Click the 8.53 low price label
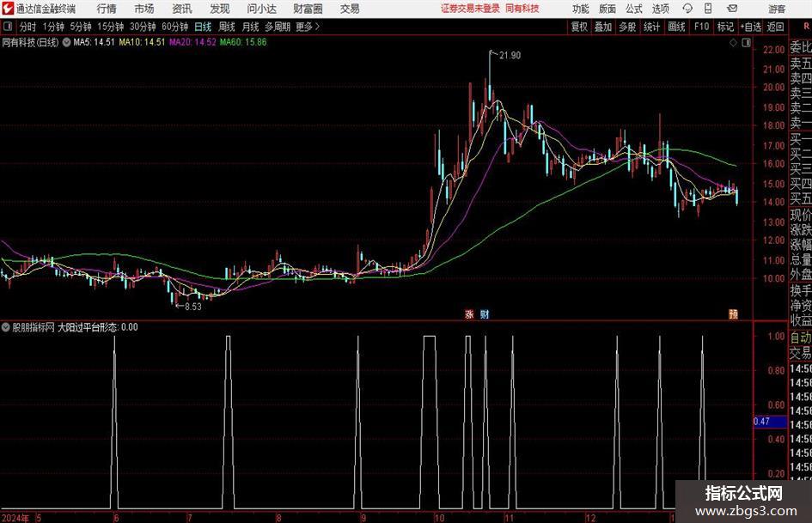Image resolution: width=812 pixels, height=523 pixels. coord(192,307)
